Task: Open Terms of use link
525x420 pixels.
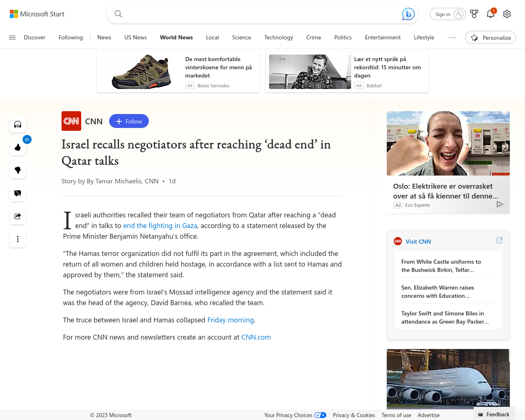Action: coord(396,415)
